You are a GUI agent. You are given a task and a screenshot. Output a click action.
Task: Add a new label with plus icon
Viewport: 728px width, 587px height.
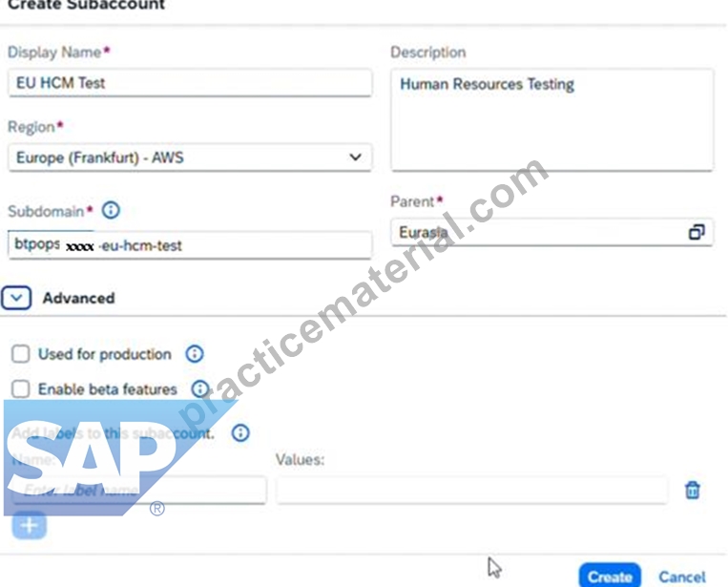pyautogui.click(x=30, y=525)
